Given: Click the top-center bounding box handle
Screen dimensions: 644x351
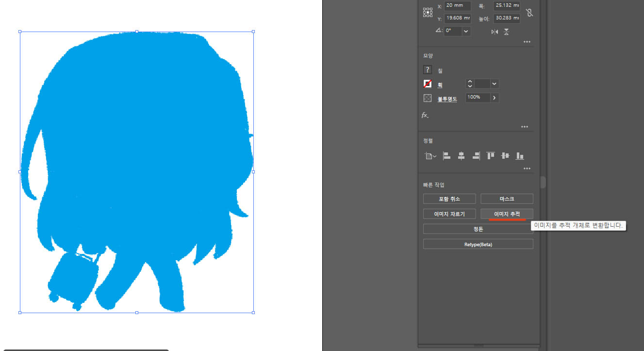Looking at the screenshot, I should pos(137,32).
